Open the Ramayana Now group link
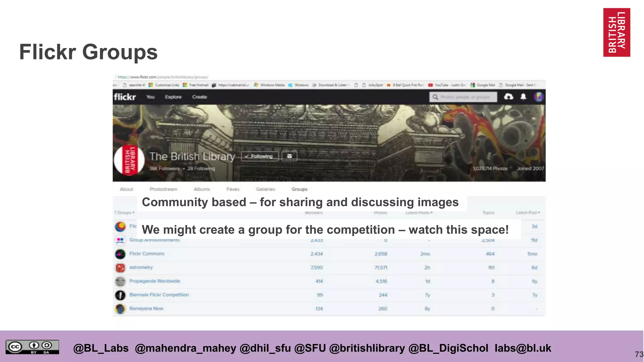Screen dimensions: 644x362 [x=146, y=309]
